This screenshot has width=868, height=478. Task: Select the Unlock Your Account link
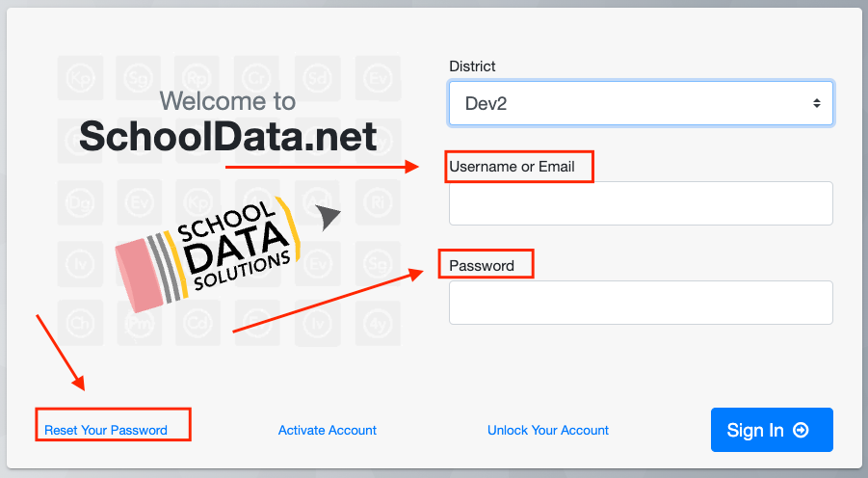point(548,430)
